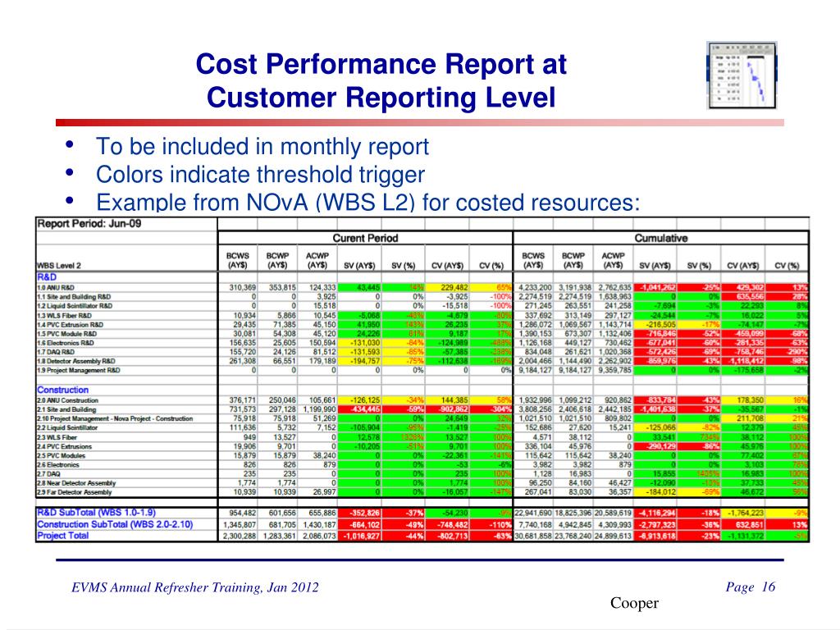Select the bullet 'Colors indicate threshold trigger'
This screenshot has height=630, width=840.
260,174
